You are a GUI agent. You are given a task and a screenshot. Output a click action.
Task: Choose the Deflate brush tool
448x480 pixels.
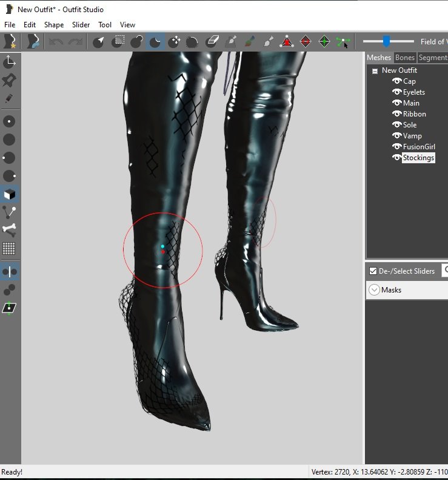click(x=155, y=42)
